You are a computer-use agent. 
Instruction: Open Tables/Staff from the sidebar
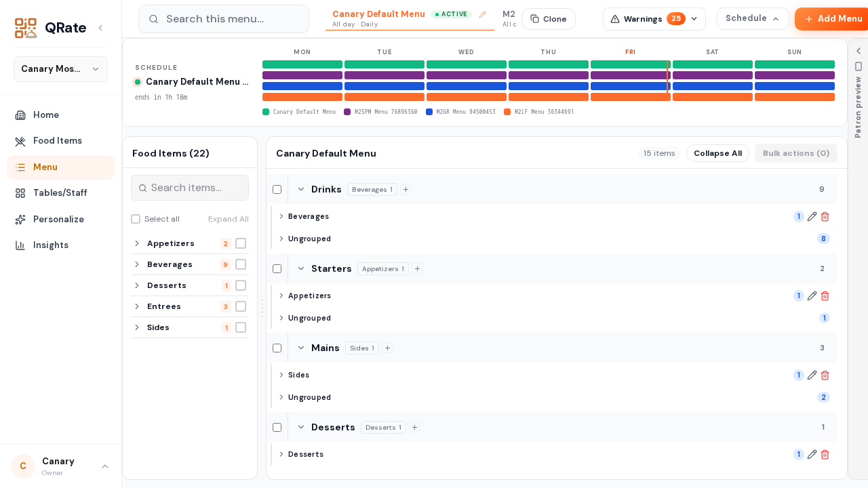[x=60, y=193]
